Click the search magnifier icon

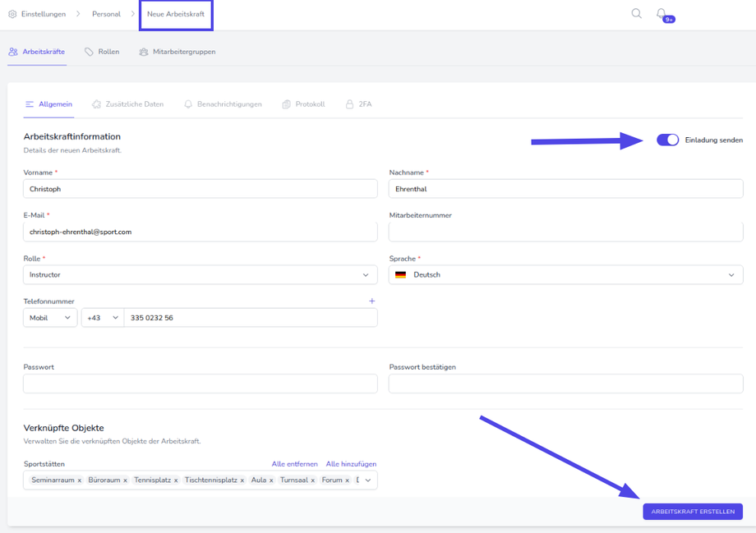[x=636, y=13]
